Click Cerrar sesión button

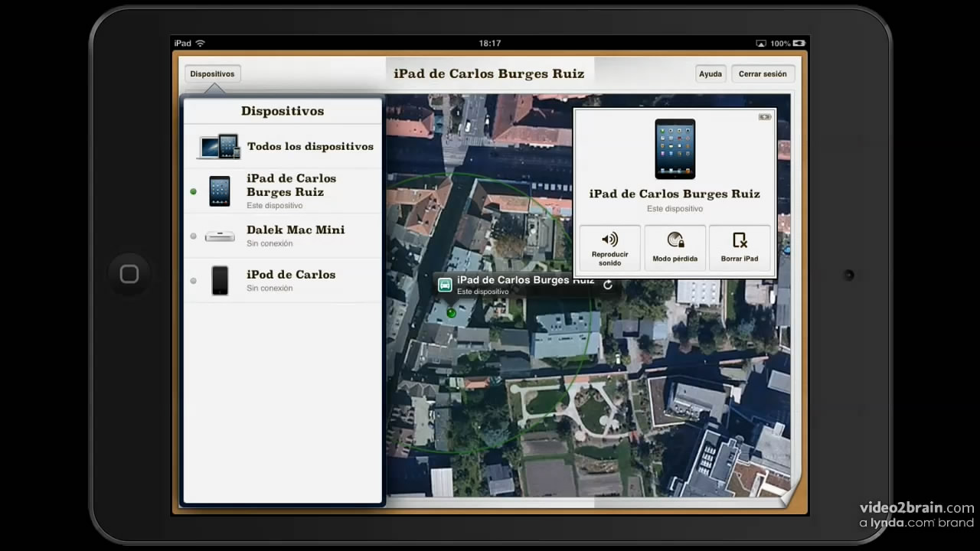pos(763,74)
